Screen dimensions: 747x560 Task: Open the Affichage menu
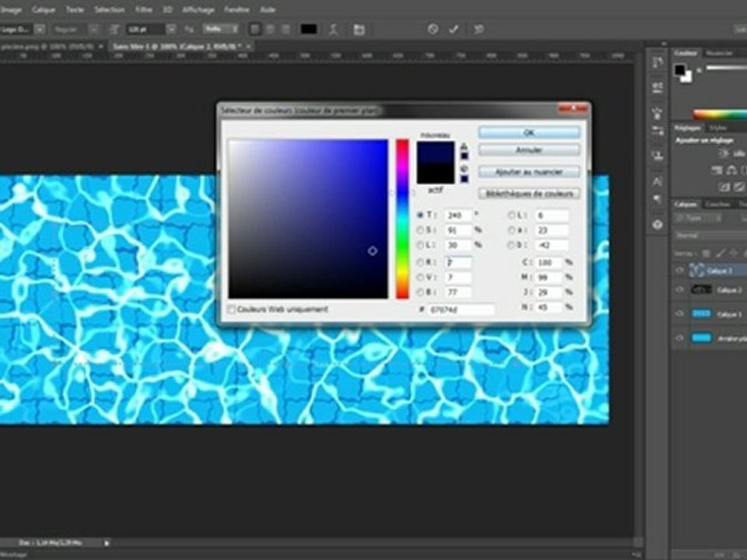pos(198,9)
